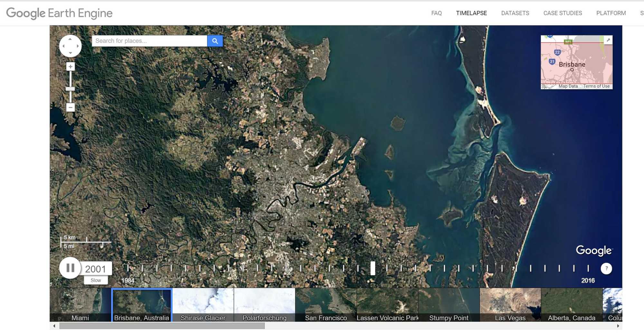
Task: Select the San Francisco thumbnail
Action: pyautogui.click(x=326, y=305)
